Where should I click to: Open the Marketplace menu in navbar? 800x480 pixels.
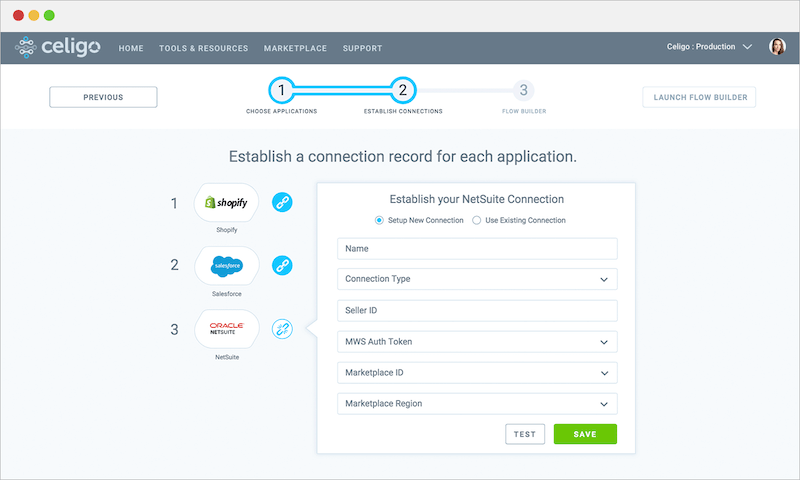pyautogui.click(x=294, y=48)
